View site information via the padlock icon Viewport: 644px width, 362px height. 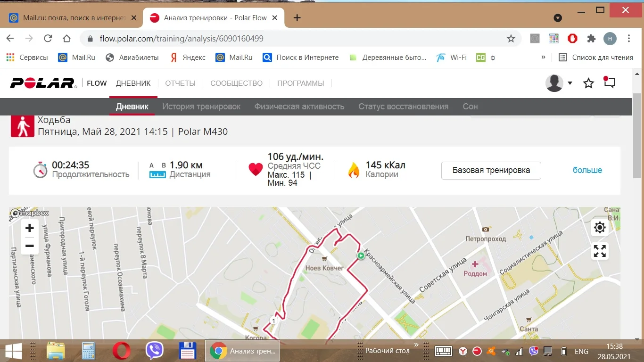click(x=90, y=39)
